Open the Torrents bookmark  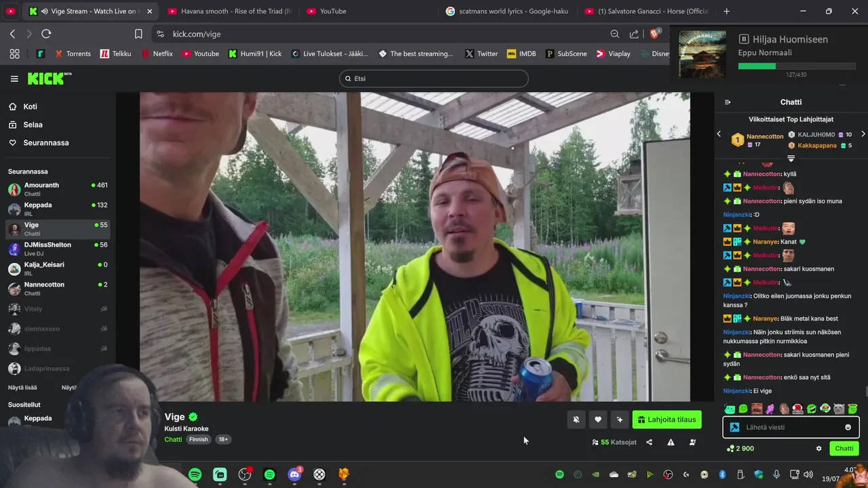(x=73, y=54)
